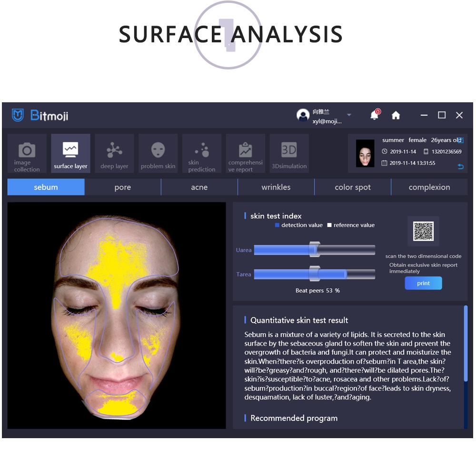Click the notification bell icon
The width and height of the screenshot is (476, 451).
click(x=375, y=115)
